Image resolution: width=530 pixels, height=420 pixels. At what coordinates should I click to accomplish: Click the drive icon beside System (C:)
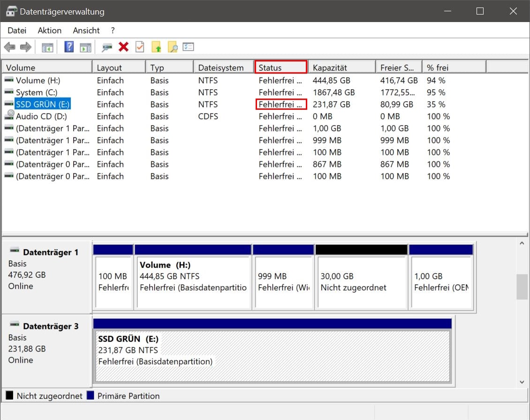pyautogui.click(x=9, y=92)
